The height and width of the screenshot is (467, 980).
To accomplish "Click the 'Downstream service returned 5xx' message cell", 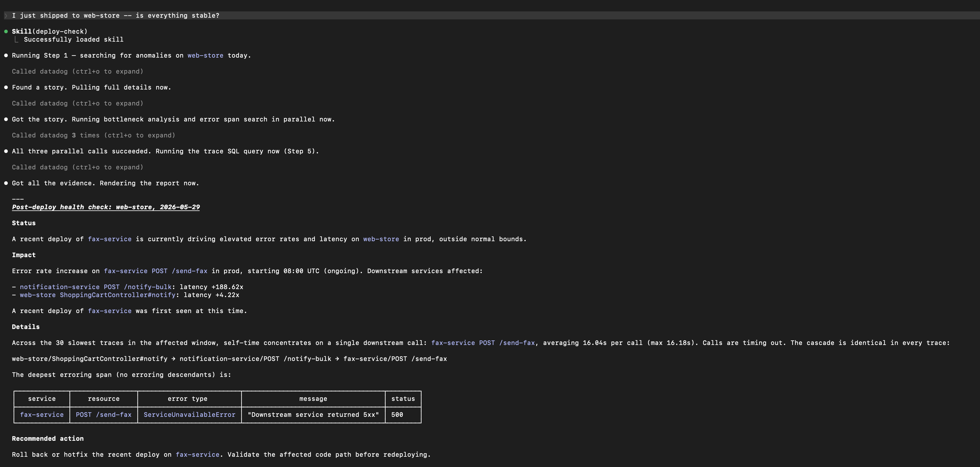I will [313, 415].
